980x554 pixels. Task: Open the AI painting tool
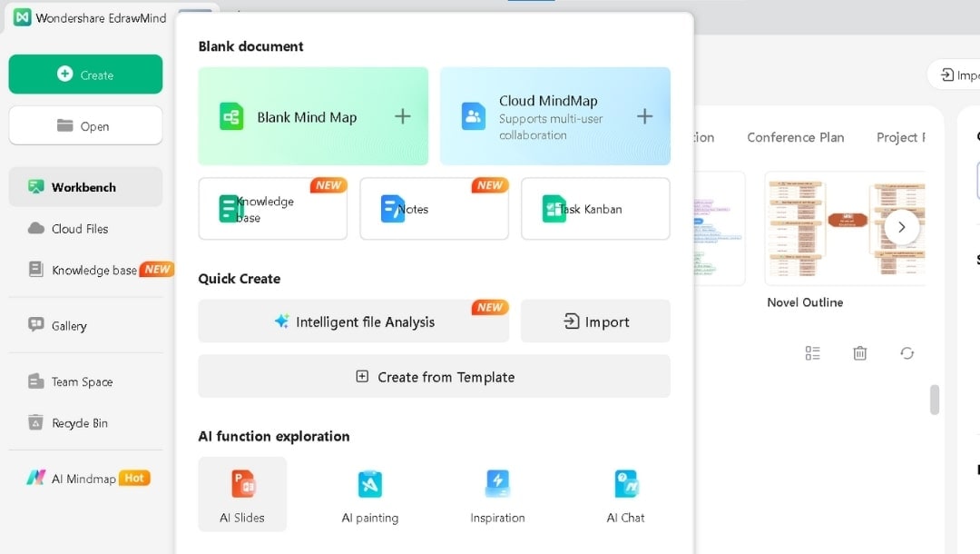point(370,493)
